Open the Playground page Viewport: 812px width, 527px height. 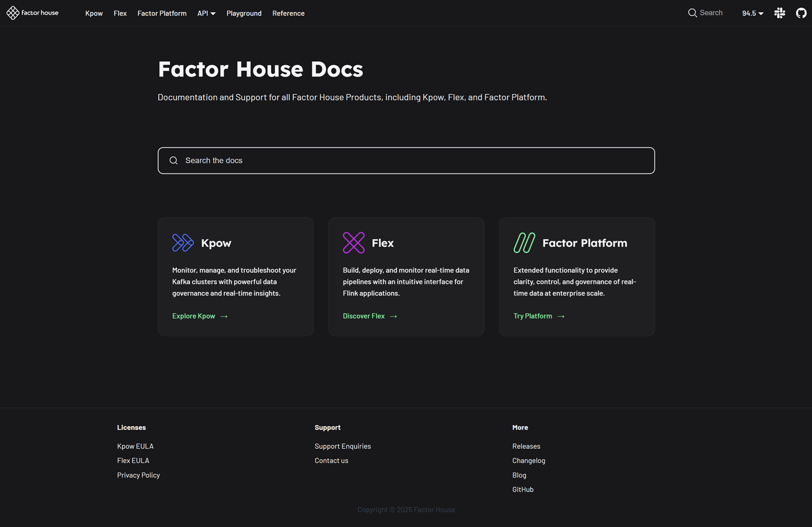coord(244,13)
